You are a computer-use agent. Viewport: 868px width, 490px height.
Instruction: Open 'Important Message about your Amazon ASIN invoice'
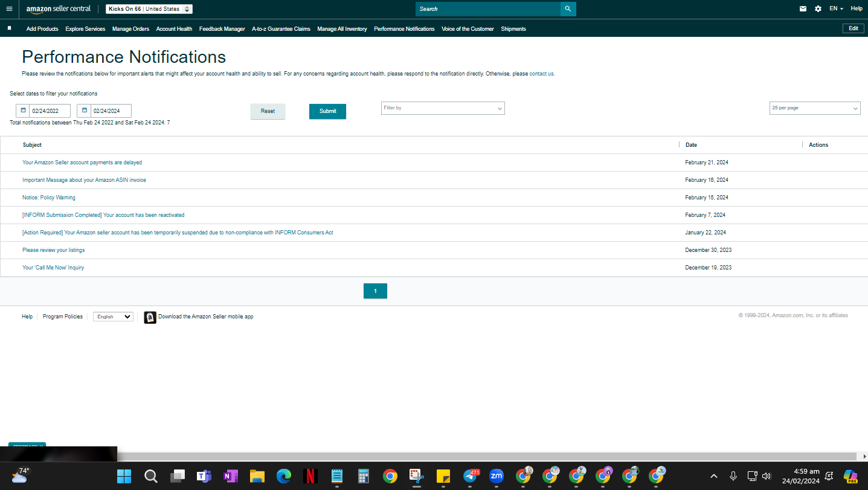click(84, 180)
